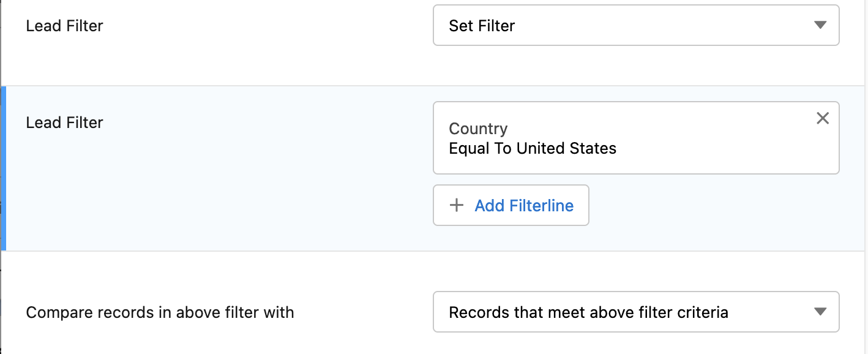This screenshot has width=868, height=354.
Task: Open the Set Filter dropdown
Action: click(636, 25)
